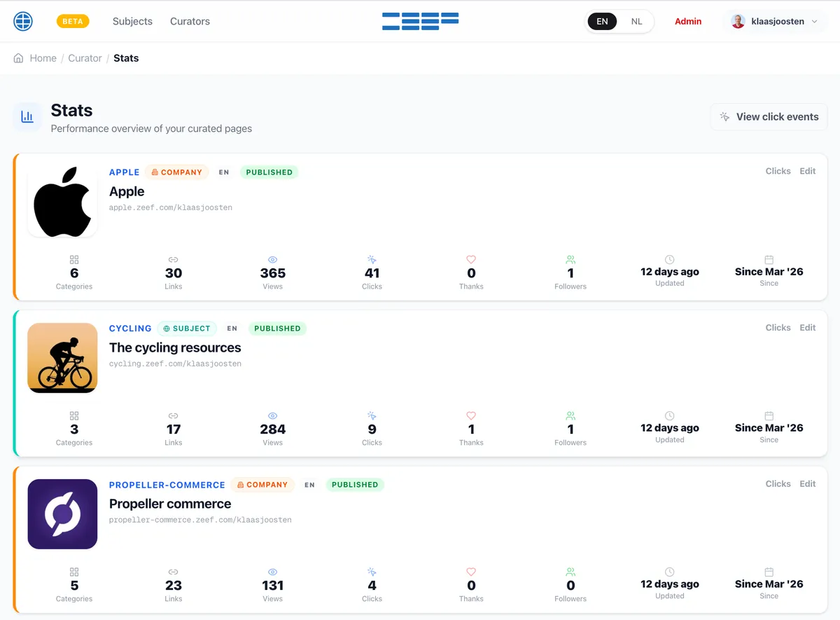Go to the Admin section
The height and width of the screenshot is (620, 840).
(x=688, y=21)
